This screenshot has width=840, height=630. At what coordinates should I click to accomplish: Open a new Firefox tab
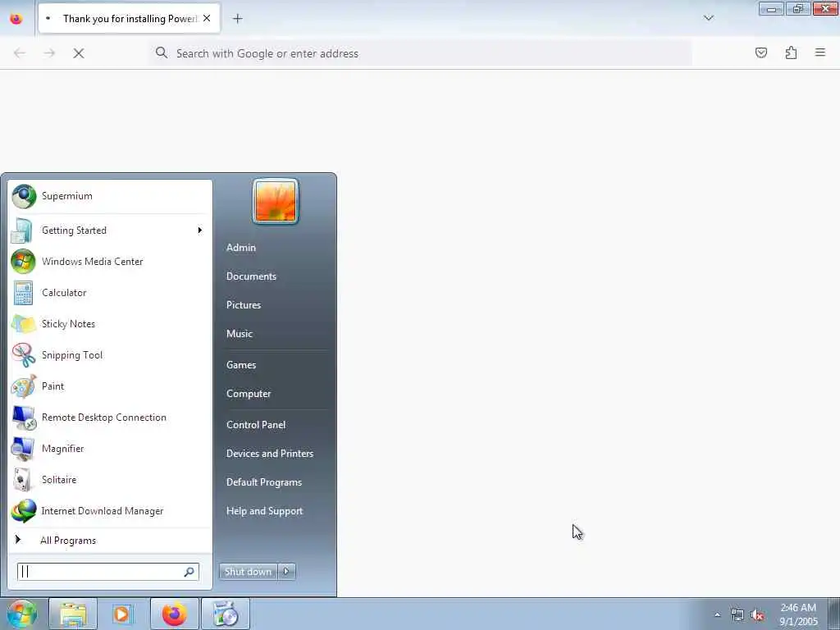coord(237,19)
